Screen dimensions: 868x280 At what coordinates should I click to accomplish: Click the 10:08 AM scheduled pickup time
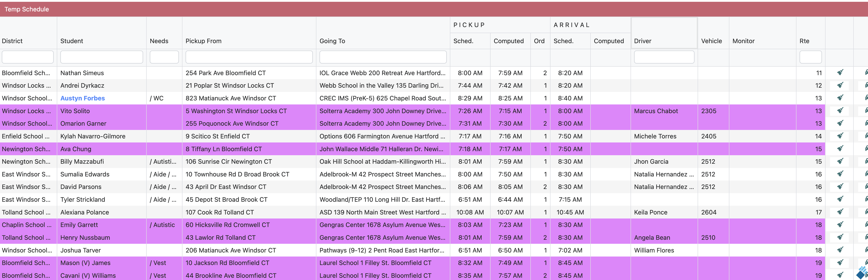point(470,212)
